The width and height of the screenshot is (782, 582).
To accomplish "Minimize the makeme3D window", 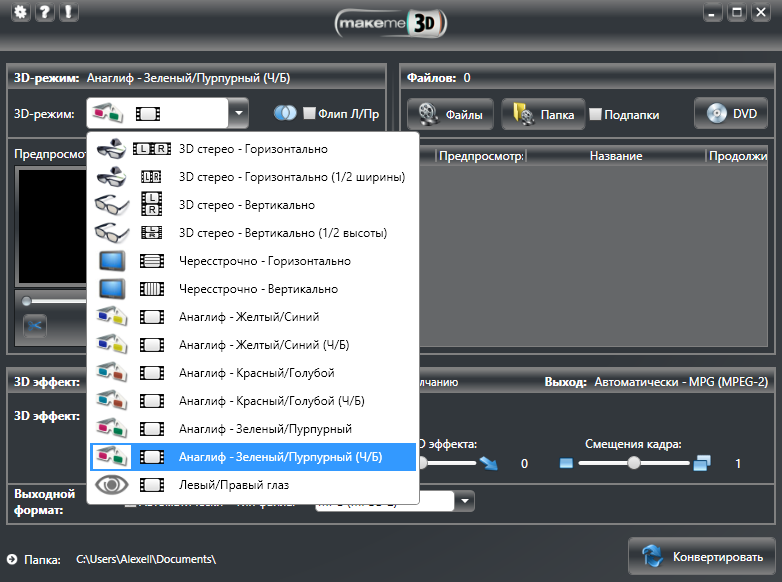I will pos(712,12).
